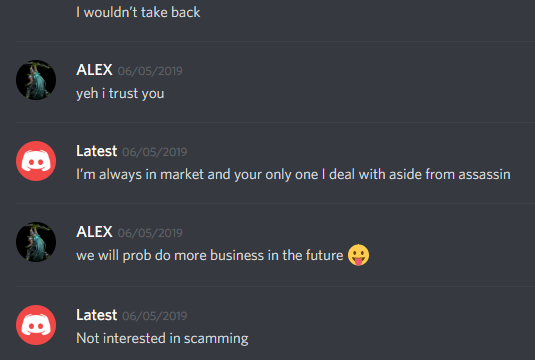Screen dimensions: 535x360
Task: Click the timestamp on ALEX's 'yeh i trust you' message
Action: (x=150, y=71)
